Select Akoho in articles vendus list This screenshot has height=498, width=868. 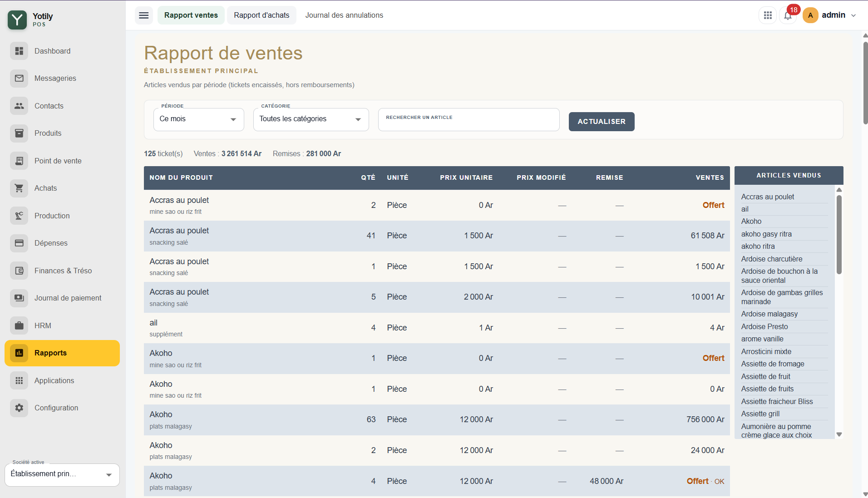[x=751, y=222]
